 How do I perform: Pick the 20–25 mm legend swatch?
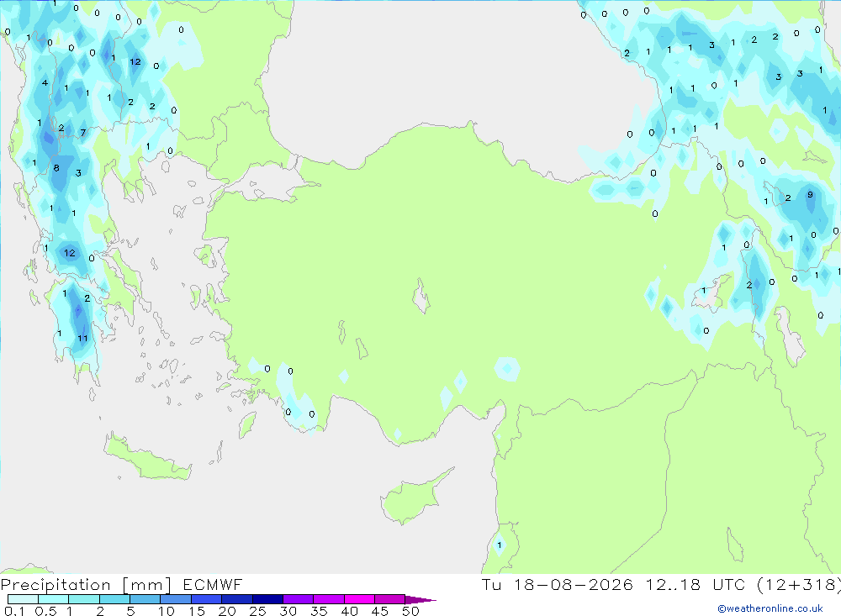237,599
